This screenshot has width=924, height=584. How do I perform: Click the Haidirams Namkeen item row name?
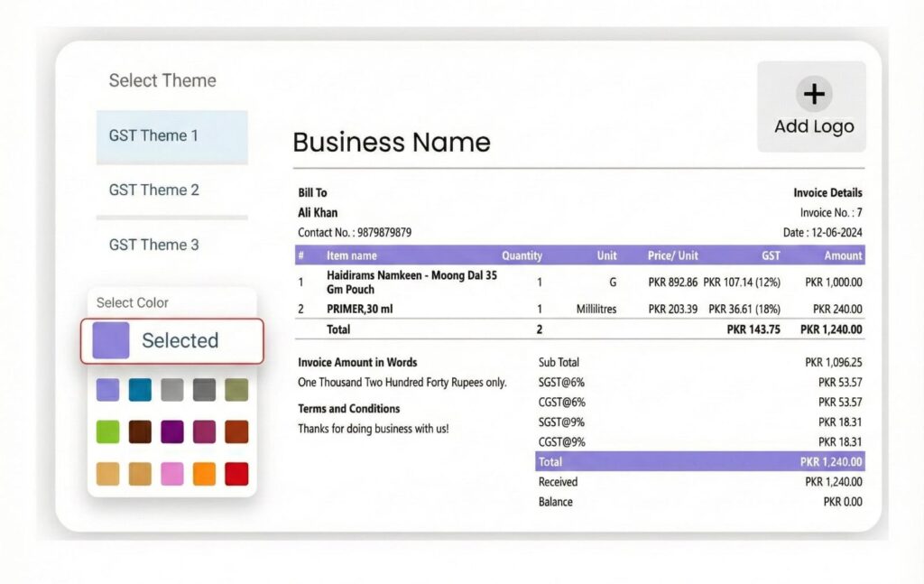[411, 282]
